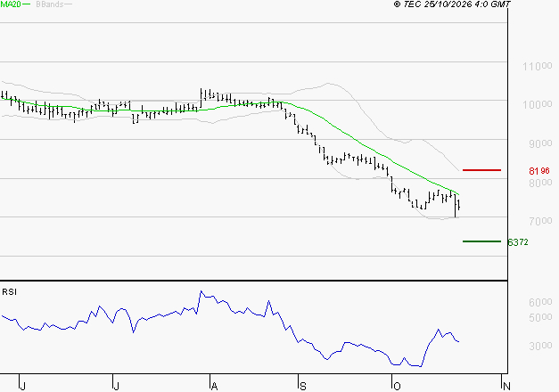
Task: Click the RSI 6000 axis label
Action: [x=540, y=302]
